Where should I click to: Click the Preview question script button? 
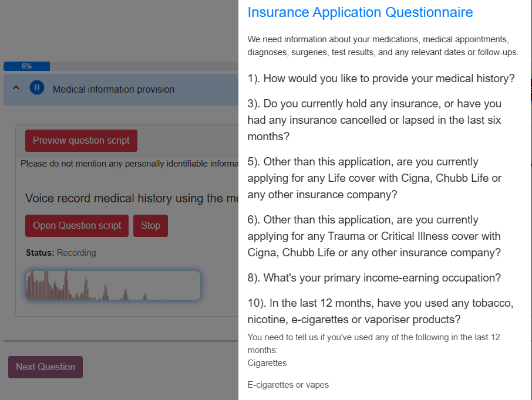(x=81, y=141)
